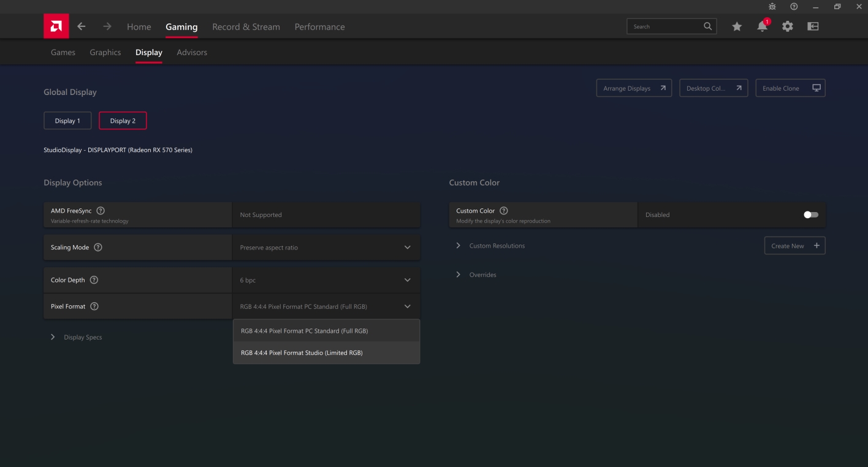Click the Enable Clone button
868x467 pixels.
(791, 88)
